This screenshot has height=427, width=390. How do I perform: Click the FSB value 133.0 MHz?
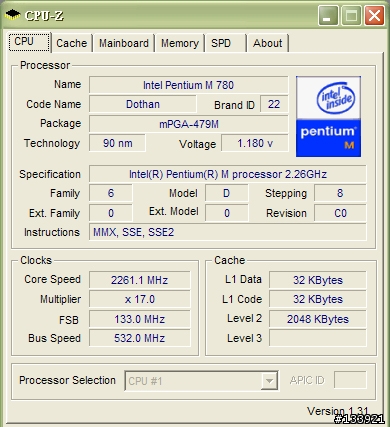(140, 319)
